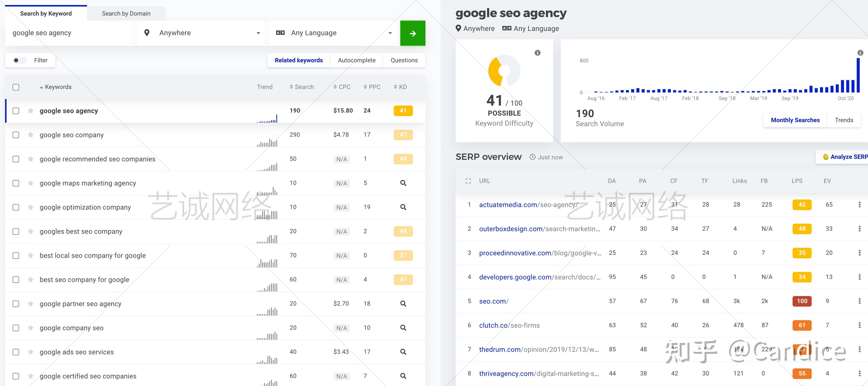The width and height of the screenshot is (868, 386).
Task: Check the google seo agency row checkbox
Action: (16, 111)
